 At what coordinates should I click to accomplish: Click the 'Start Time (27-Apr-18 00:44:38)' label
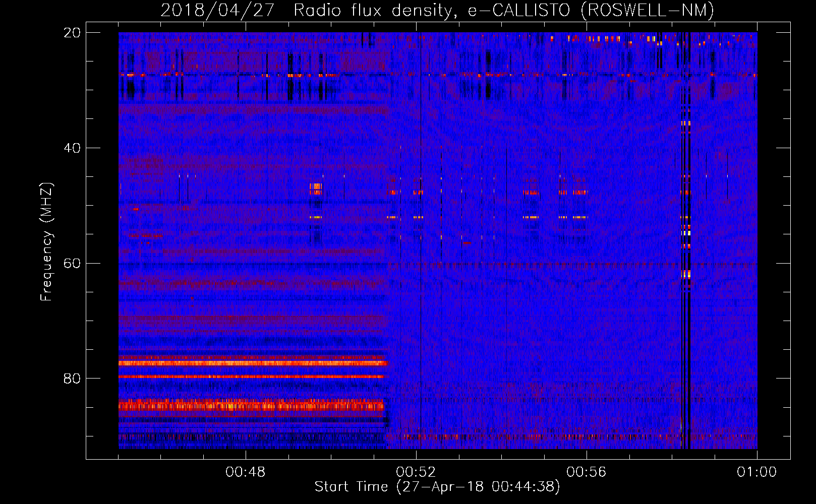click(x=437, y=487)
